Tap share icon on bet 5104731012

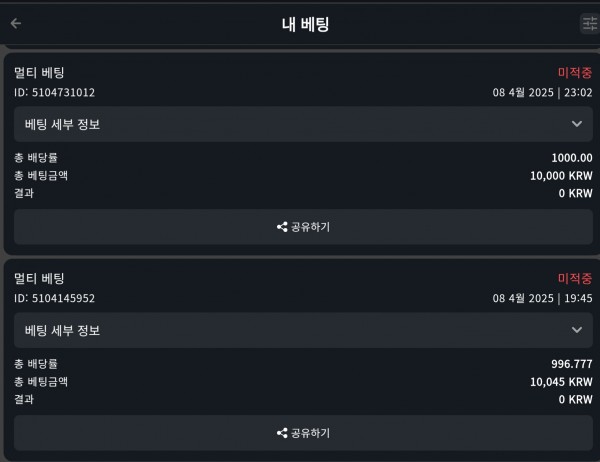[282, 227]
